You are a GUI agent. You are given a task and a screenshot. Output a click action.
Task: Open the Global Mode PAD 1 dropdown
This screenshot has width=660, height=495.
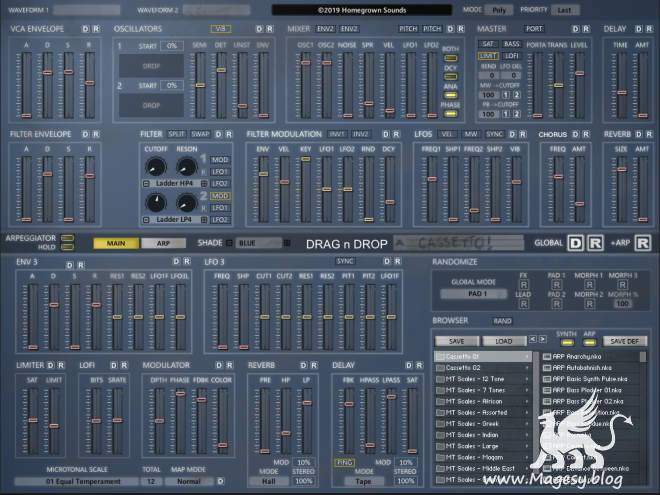coord(474,294)
